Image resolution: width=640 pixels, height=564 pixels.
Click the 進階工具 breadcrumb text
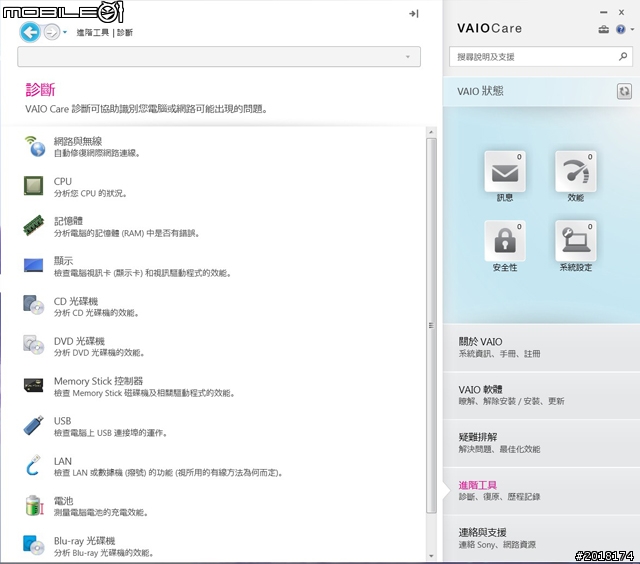point(93,33)
